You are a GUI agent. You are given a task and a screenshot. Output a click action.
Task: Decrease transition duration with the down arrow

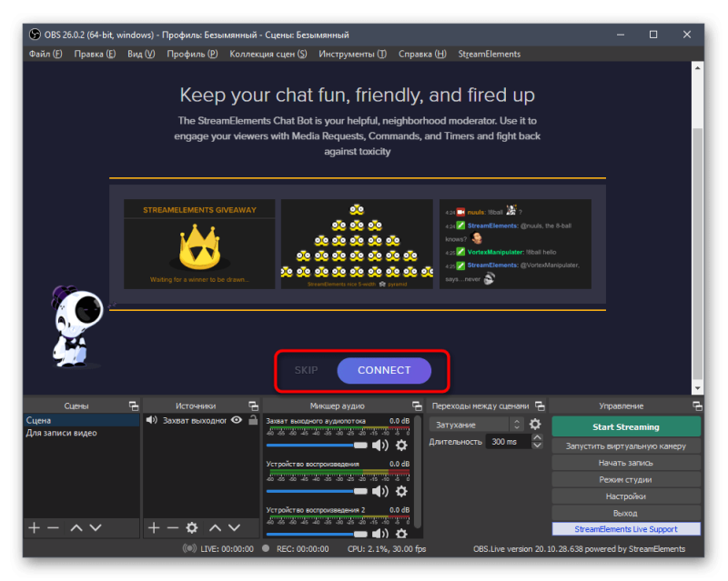[x=537, y=445]
